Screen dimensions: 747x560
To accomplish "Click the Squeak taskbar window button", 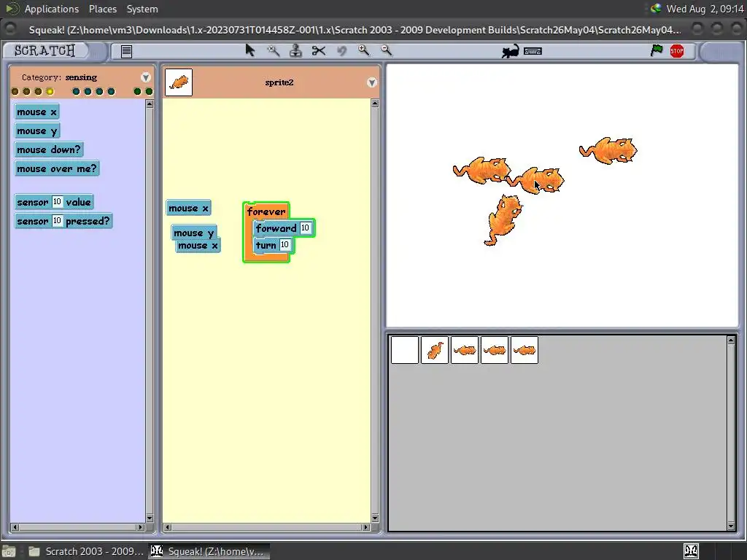I will pyautogui.click(x=209, y=551).
